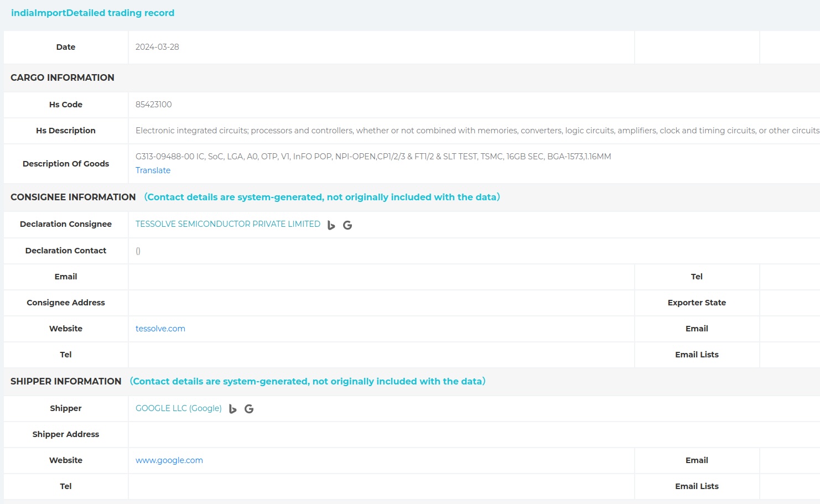Search Tessolve Semiconductor on Bing
Screen dimensions: 820x504
[x=331, y=225]
